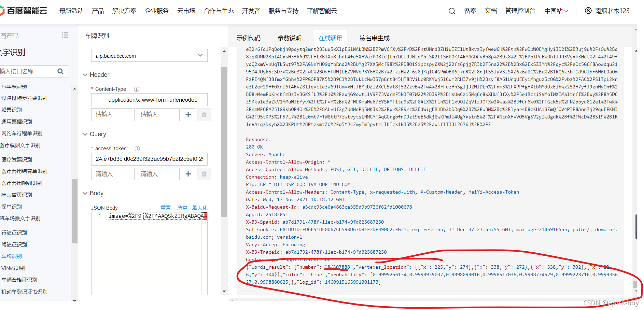Click 重置 to reset JSON body
The height and width of the screenshot is (310, 644).
[166, 208]
